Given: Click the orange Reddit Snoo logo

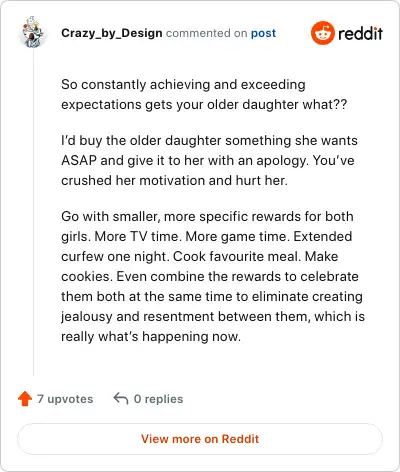Looking at the screenshot, I should click(x=322, y=33).
